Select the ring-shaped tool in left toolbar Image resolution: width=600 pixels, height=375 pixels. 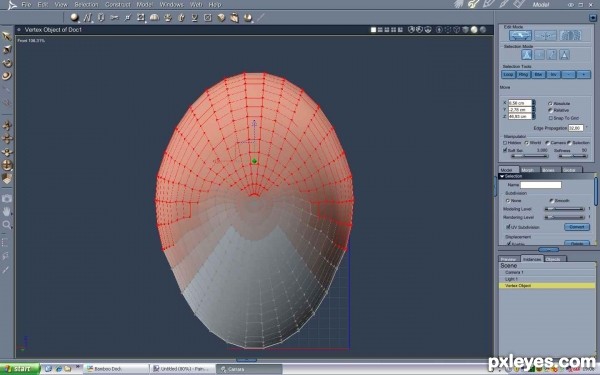coord(7,76)
